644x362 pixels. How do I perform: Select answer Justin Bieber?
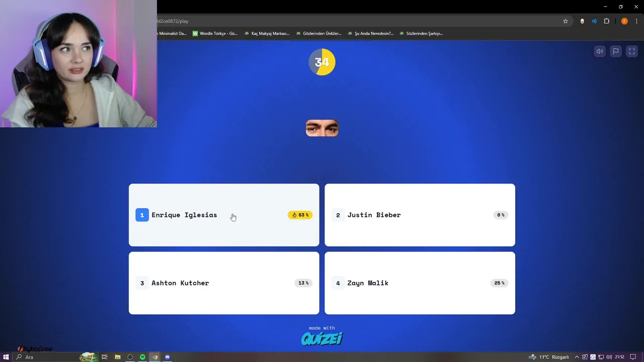click(x=420, y=215)
